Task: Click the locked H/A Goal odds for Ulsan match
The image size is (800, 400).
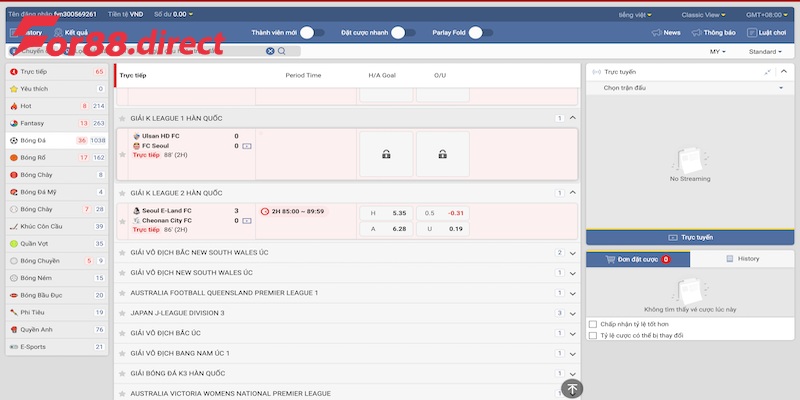Action: click(x=385, y=154)
